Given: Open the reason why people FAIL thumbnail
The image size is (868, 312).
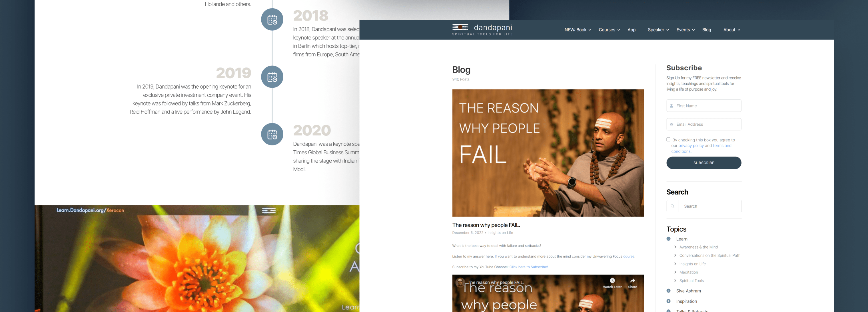Looking at the screenshot, I should pyautogui.click(x=548, y=153).
